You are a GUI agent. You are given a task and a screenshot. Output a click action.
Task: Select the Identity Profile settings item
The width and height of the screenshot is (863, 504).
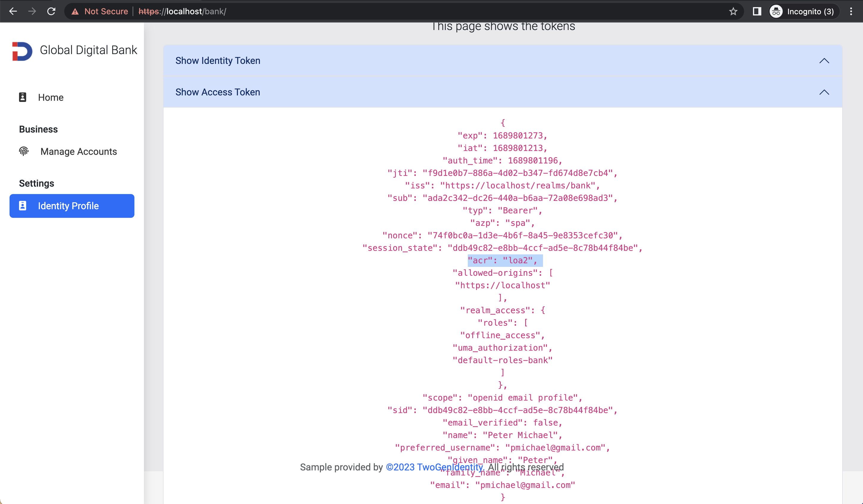pos(68,206)
